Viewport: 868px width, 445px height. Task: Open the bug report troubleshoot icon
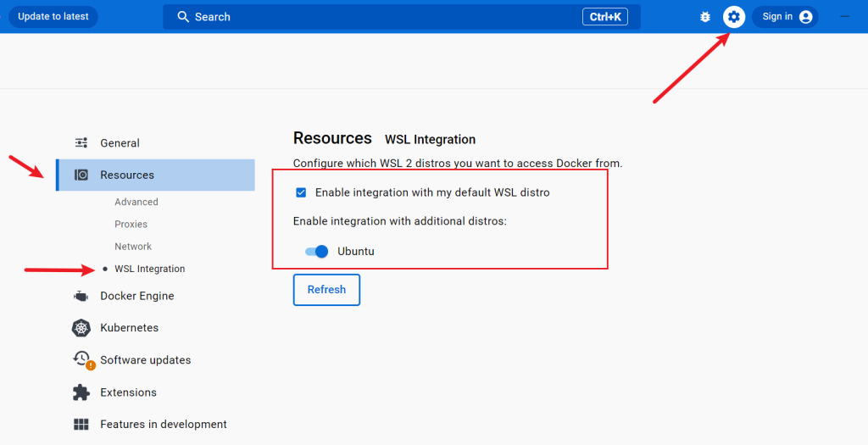(705, 17)
